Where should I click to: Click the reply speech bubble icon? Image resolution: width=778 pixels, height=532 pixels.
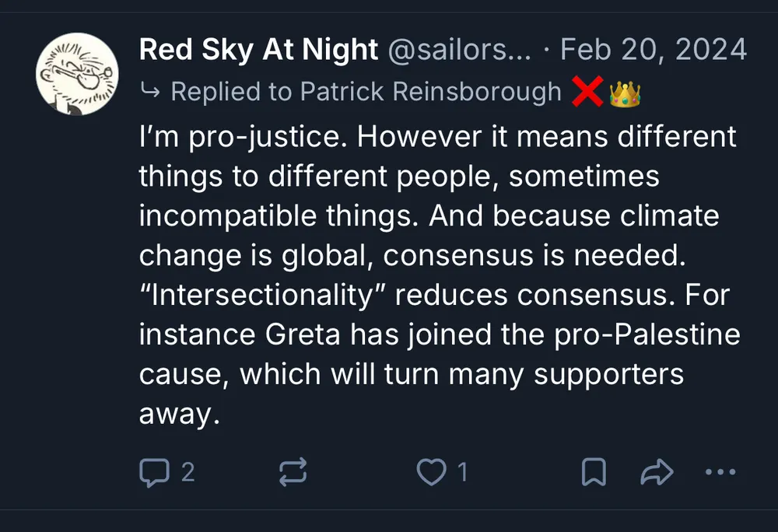pyautogui.click(x=152, y=471)
